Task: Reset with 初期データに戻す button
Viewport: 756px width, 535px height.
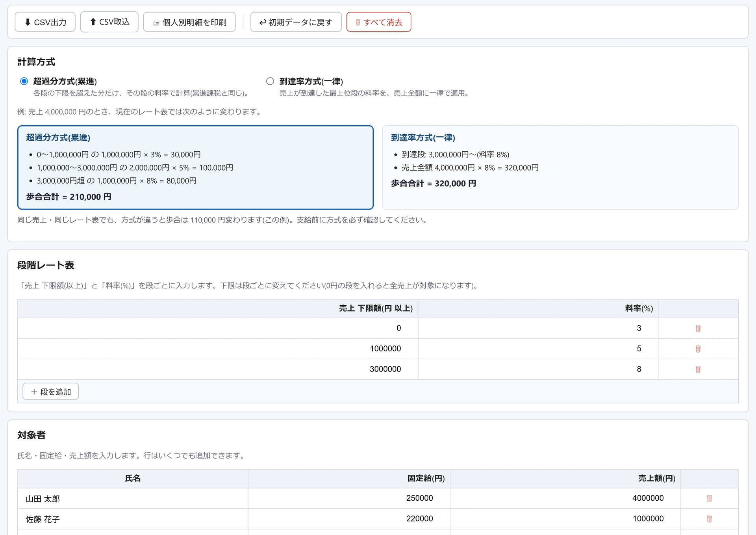Action: coord(296,22)
